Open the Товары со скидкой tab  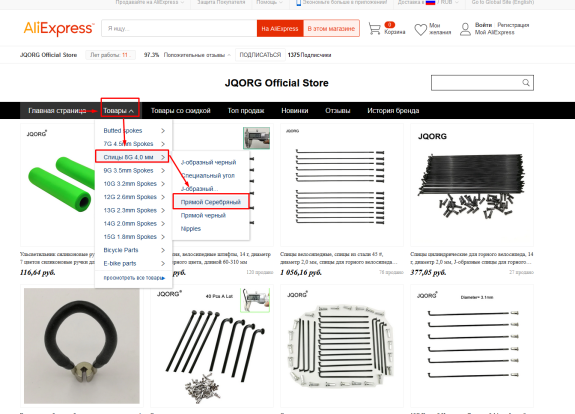coord(181,111)
